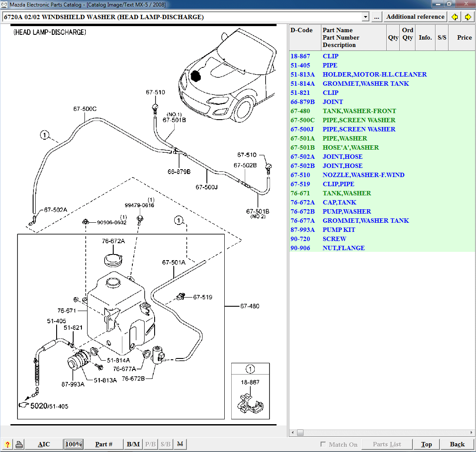
Task: Open the help question mark icon
Action: coord(7,445)
